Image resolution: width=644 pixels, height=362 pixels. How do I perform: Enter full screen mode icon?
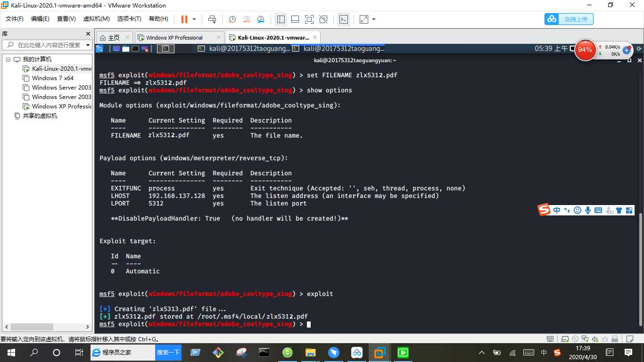click(x=309, y=19)
